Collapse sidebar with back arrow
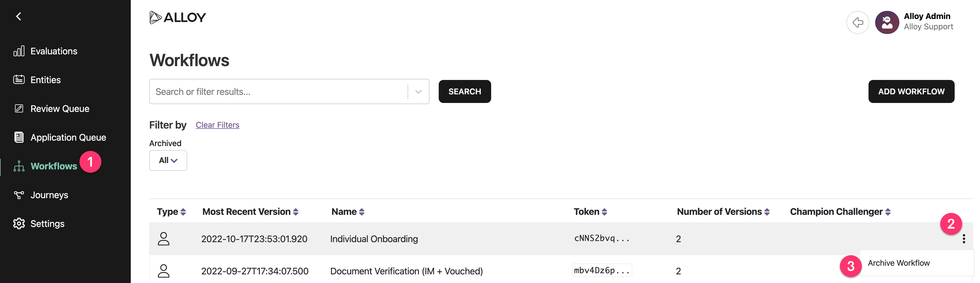 pyautogui.click(x=18, y=16)
